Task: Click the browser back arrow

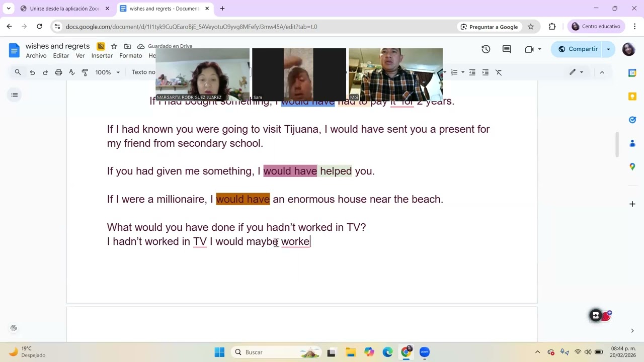Action: tap(9, 27)
